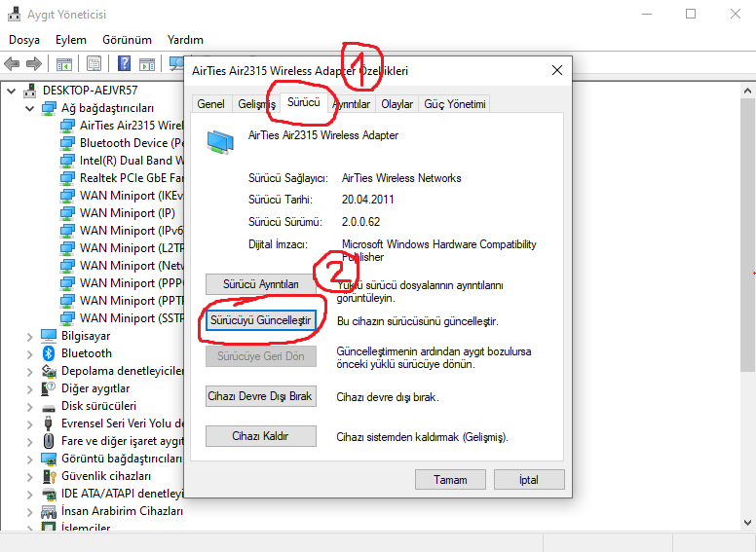Expand the Görüntü bağdaştırıcıları node
756x552 pixels.
[30, 459]
